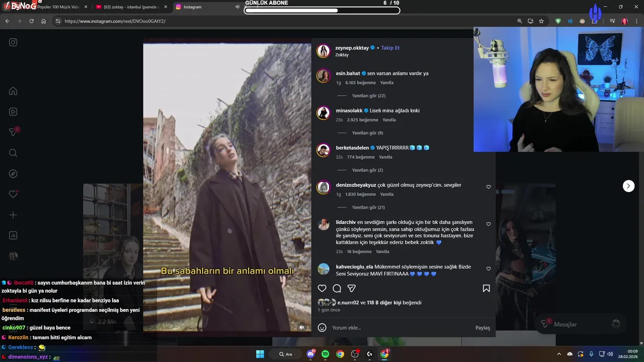Click Takip Et to follow zeynep.okktay
644x362 pixels.
[390, 48]
